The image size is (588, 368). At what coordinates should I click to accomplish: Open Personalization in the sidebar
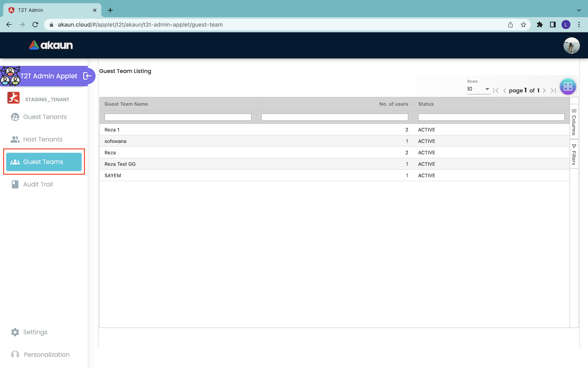[44, 355]
